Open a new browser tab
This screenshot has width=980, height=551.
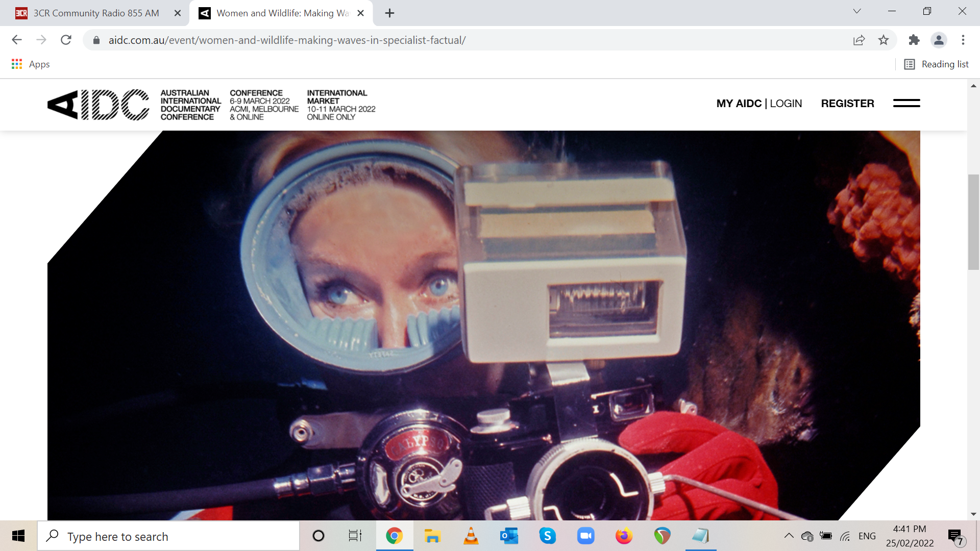pos(389,13)
